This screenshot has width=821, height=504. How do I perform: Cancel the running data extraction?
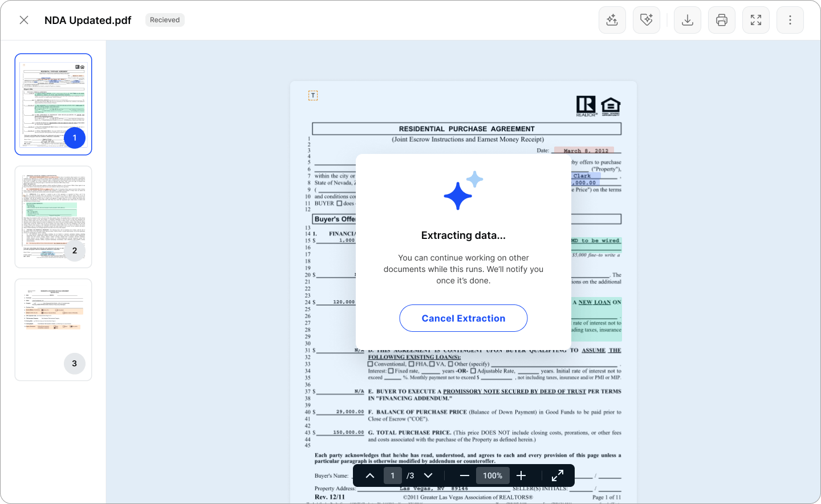(x=463, y=318)
